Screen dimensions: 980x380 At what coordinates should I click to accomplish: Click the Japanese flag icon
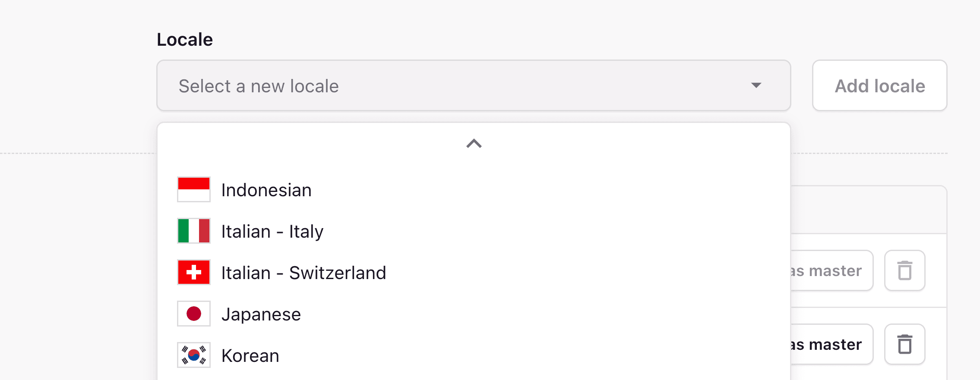point(193,314)
